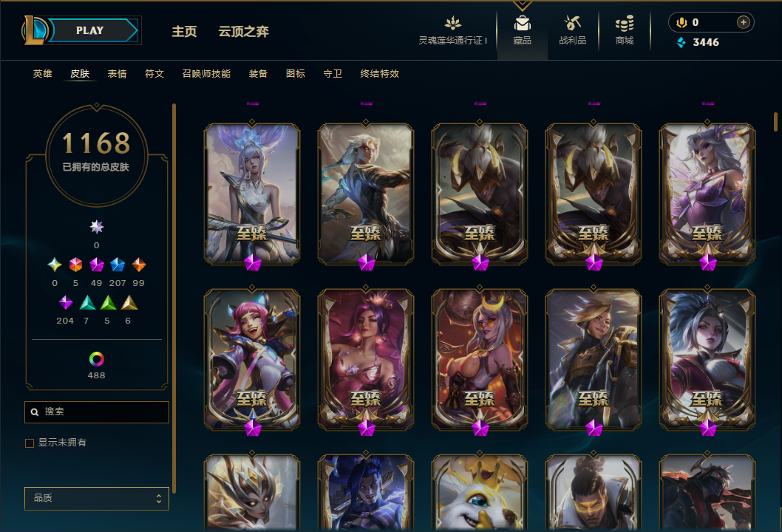This screenshot has height=532, width=782.
Task: Click the blue epic gem icon above 207
Action: pos(118,265)
